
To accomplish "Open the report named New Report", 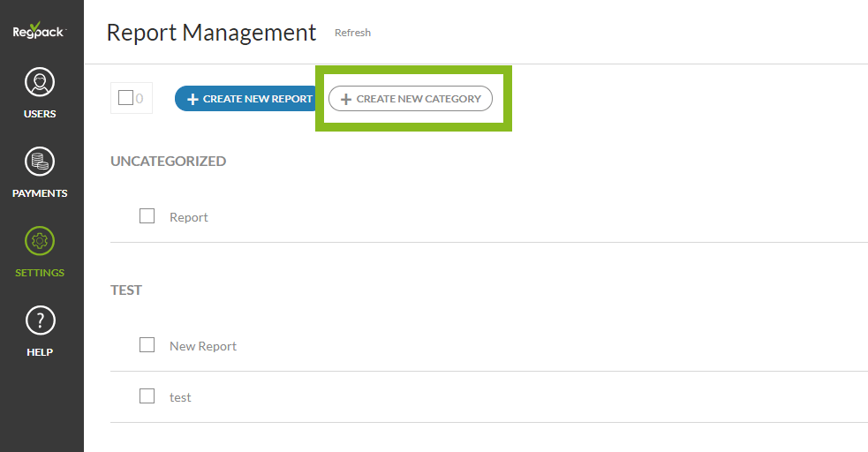I will click(203, 346).
